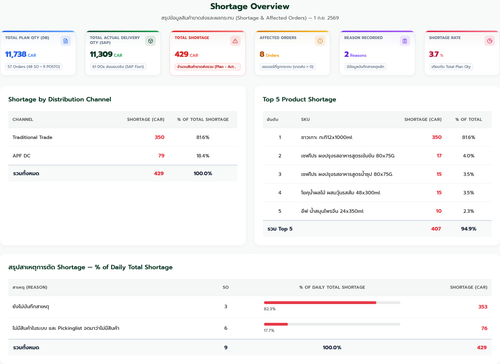Click the 94.9% Top 5 total percentage

(x=468, y=229)
